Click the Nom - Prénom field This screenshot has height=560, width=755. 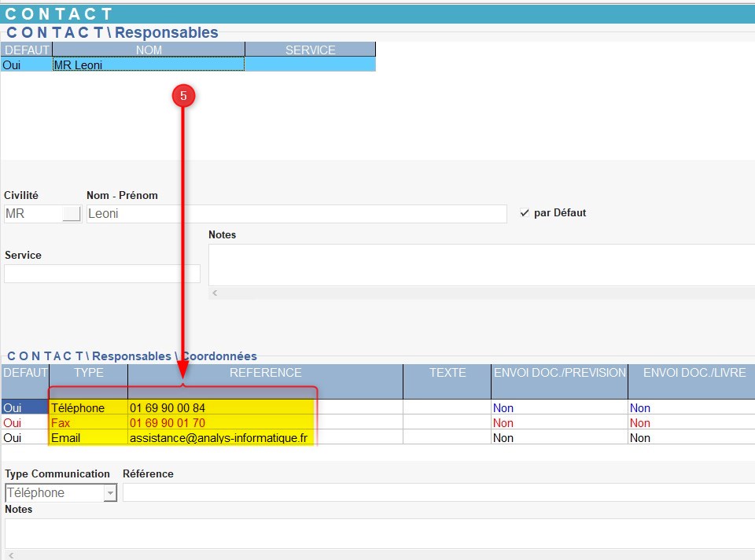coord(296,214)
